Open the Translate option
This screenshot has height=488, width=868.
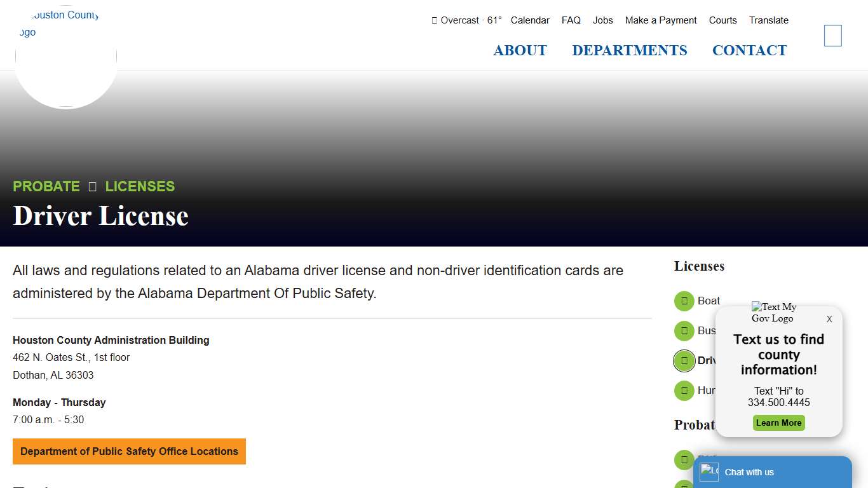(768, 20)
